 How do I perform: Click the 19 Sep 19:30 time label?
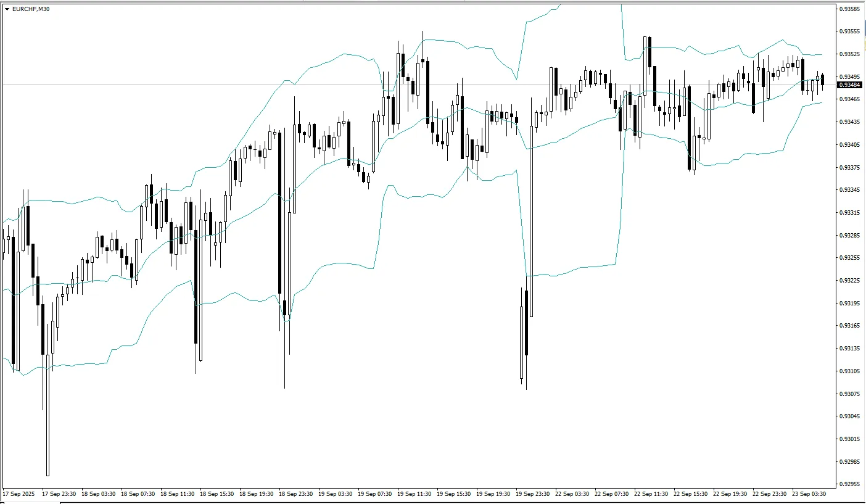(493, 494)
